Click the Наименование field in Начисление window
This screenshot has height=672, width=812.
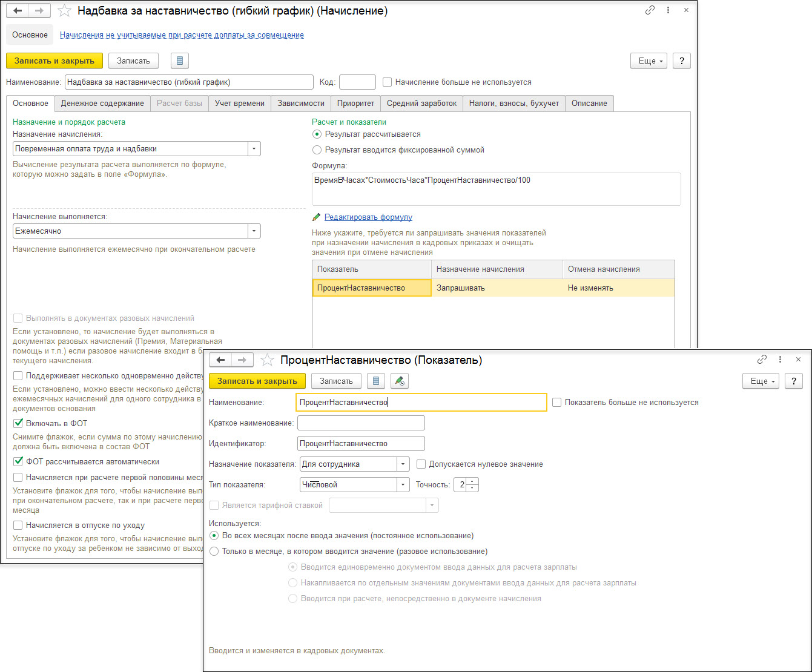tap(189, 82)
